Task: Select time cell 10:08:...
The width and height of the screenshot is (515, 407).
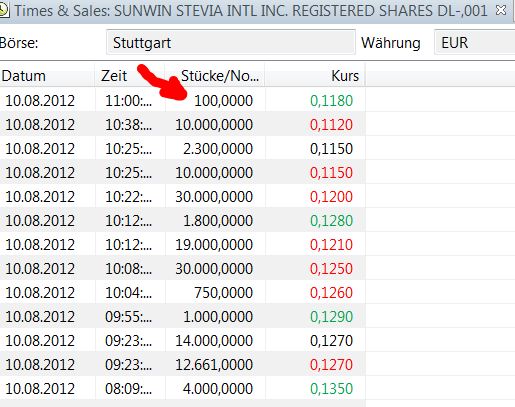Action: click(x=128, y=269)
